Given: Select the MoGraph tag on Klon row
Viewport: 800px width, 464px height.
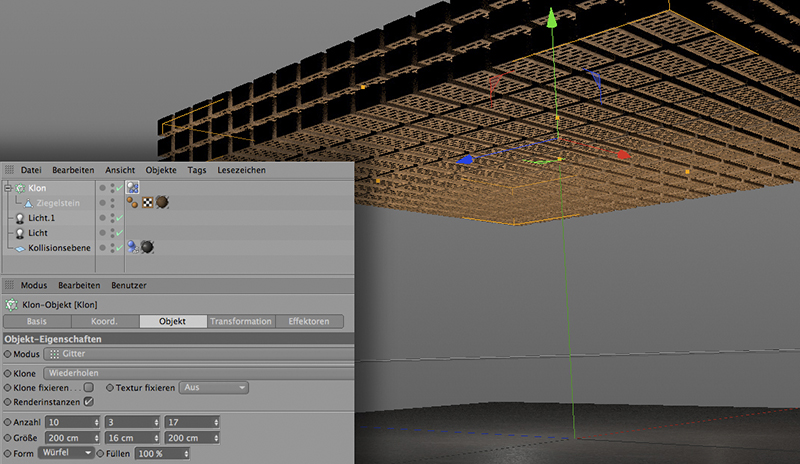Looking at the screenshot, I should tap(132, 188).
